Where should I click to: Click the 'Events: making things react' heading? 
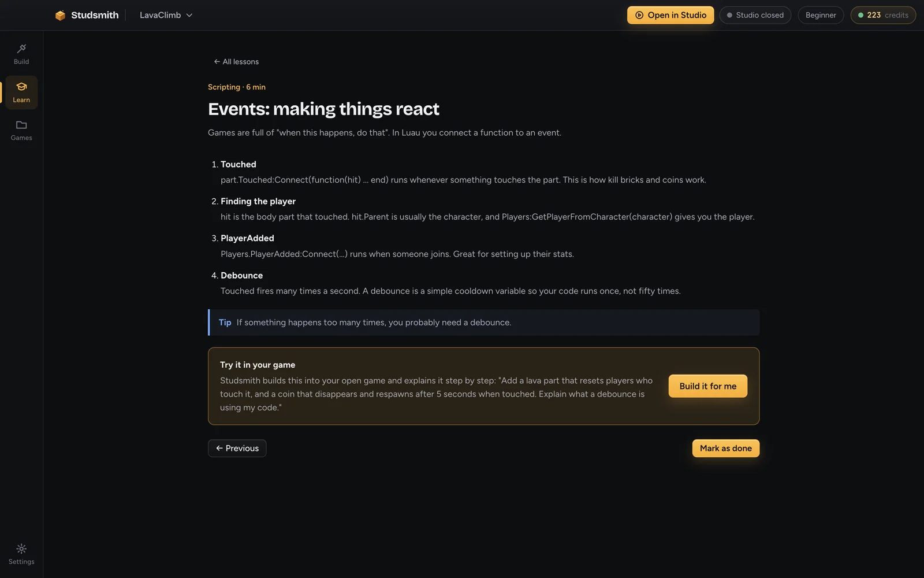(x=323, y=109)
